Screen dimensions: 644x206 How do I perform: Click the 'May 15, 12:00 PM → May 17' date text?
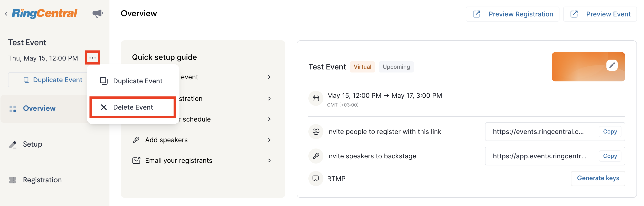(x=384, y=96)
